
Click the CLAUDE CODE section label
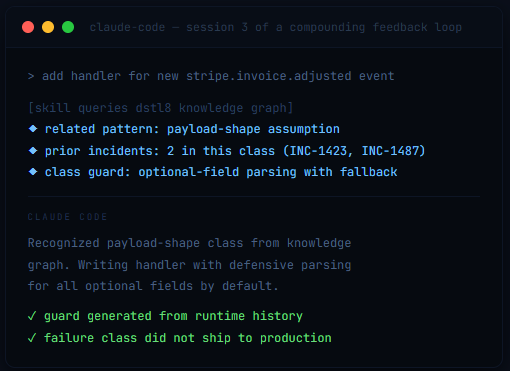67,217
